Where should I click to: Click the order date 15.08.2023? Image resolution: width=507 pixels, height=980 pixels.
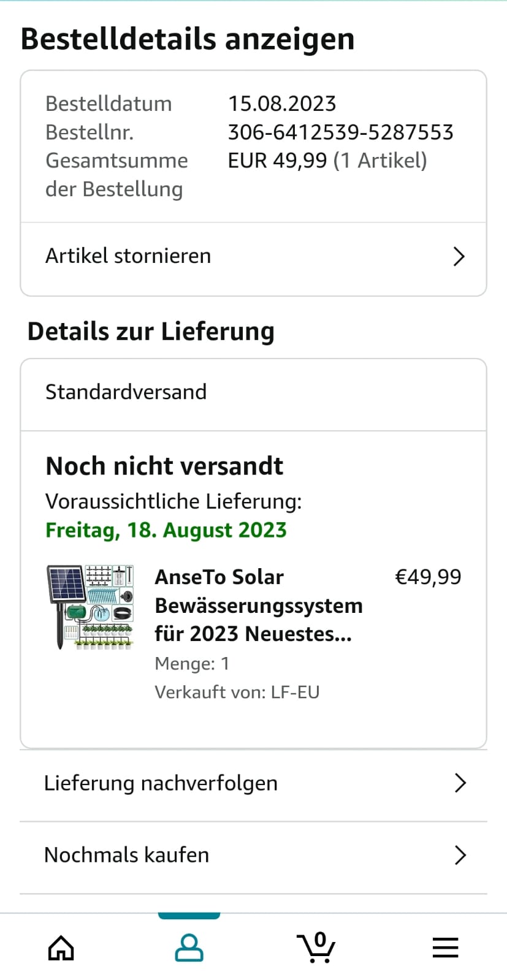point(282,104)
